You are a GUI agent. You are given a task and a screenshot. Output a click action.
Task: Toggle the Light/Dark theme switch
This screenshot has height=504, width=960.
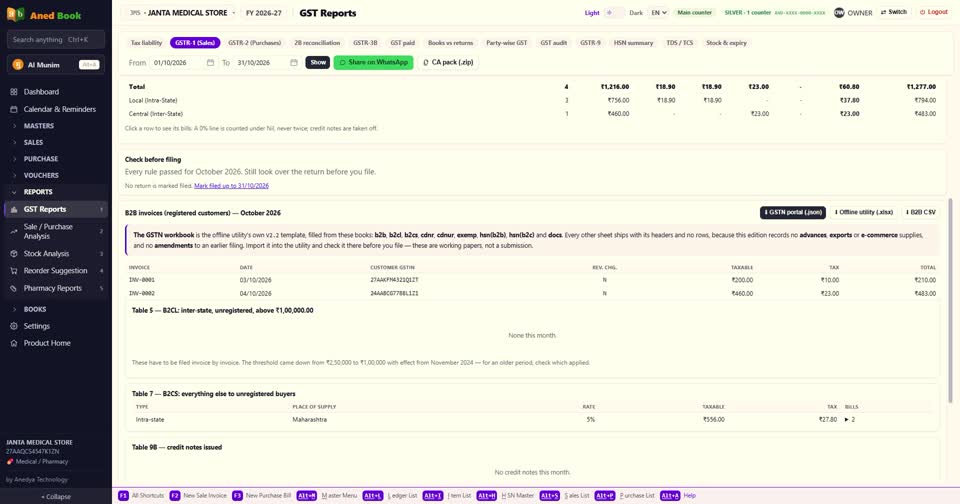tap(614, 13)
